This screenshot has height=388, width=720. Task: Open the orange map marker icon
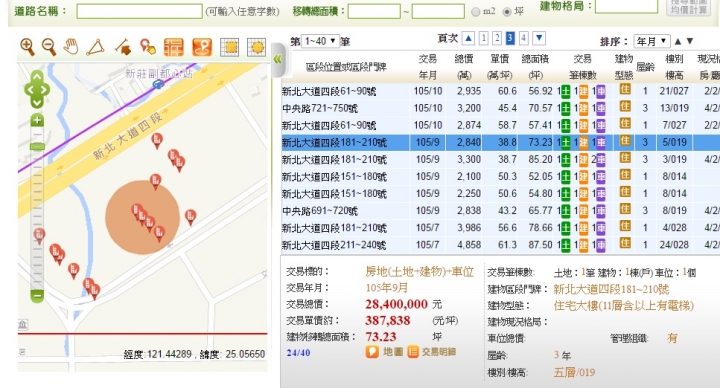pos(202,47)
